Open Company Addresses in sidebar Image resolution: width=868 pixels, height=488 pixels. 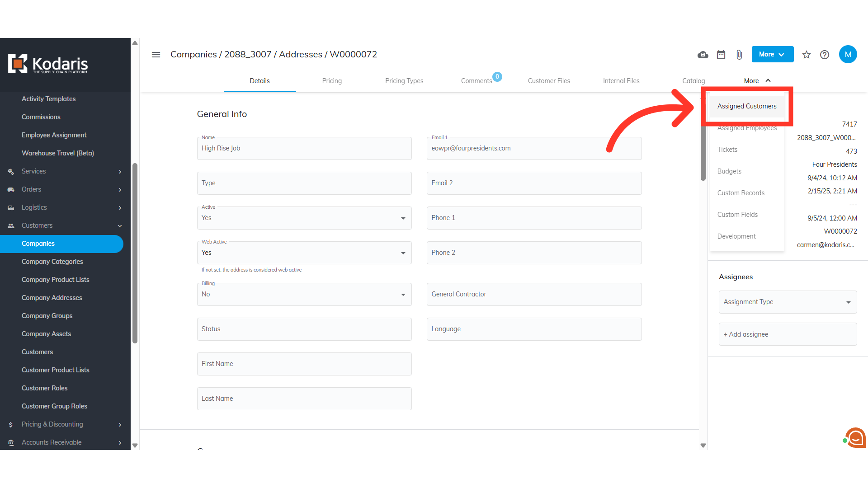52,298
